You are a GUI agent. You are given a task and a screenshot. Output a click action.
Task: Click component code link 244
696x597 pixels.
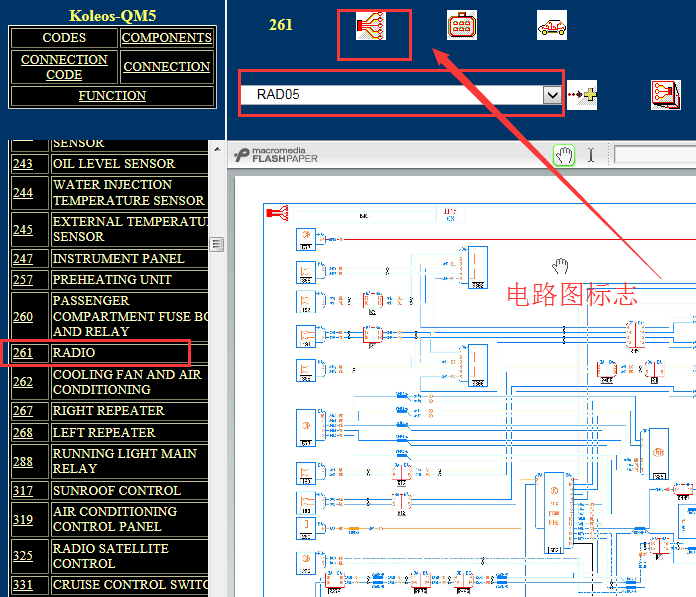point(23,193)
